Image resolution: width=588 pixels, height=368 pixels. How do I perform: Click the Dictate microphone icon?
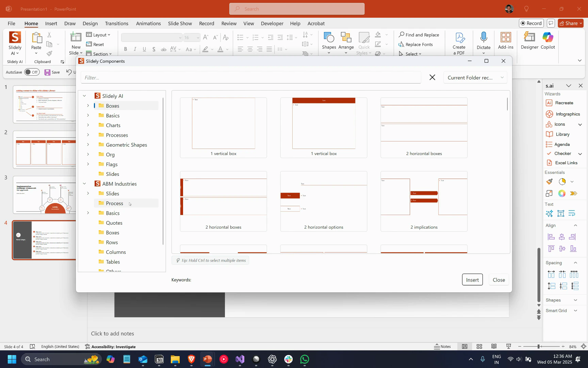[483, 37]
